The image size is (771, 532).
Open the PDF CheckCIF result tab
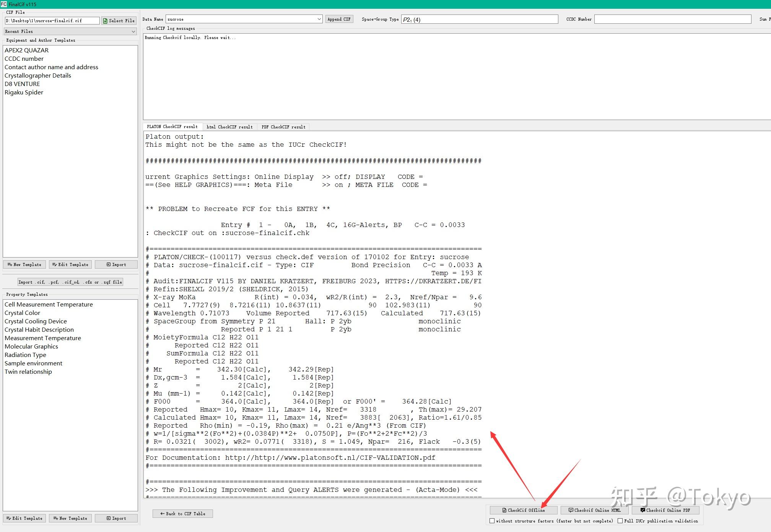[x=283, y=127]
